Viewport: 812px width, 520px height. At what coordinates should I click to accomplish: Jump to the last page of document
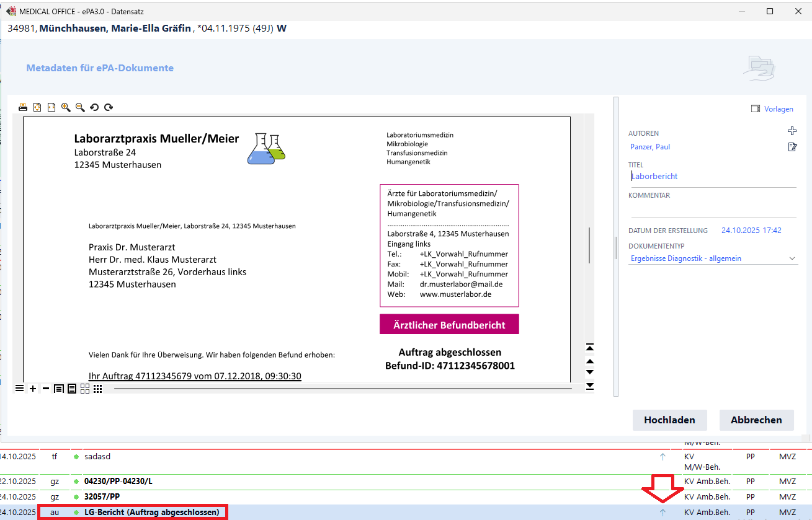tap(590, 386)
